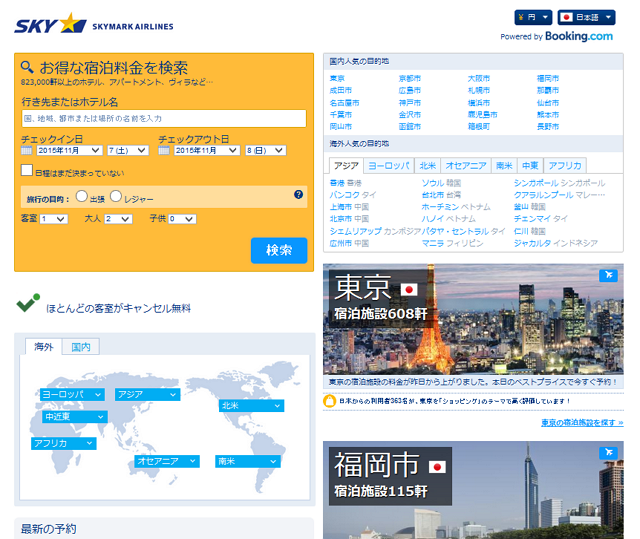Screen dimensions: 640x539
Task: Expand the アフリカ map dropdown
Action: point(64,443)
